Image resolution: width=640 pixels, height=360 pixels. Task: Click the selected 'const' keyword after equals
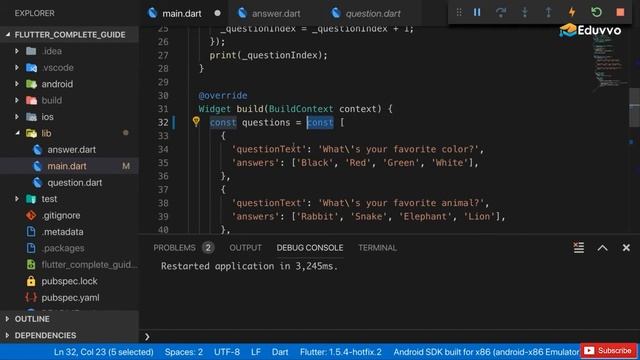click(x=320, y=122)
